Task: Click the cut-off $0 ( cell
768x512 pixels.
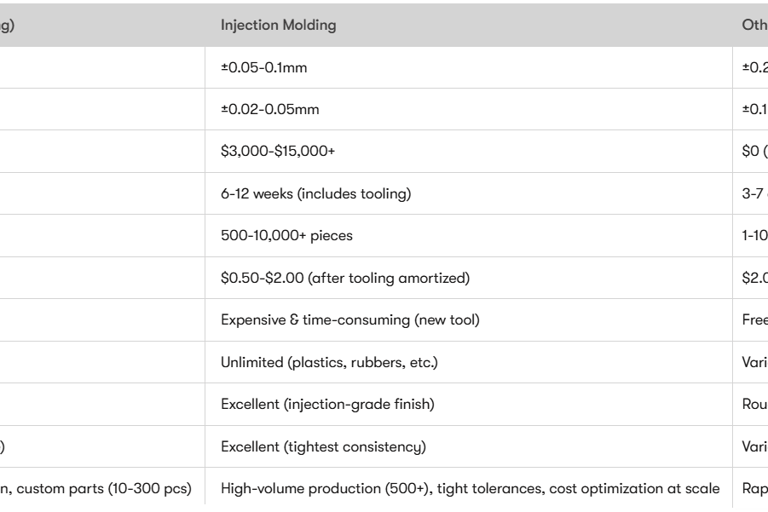Action: tap(754, 152)
